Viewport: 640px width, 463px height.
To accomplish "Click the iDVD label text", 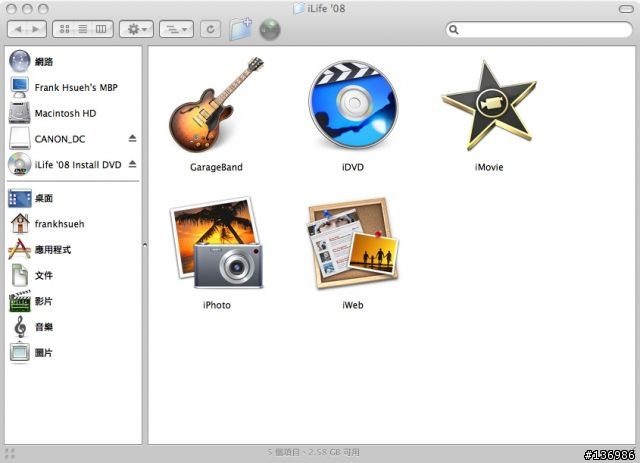I will 353,167.
